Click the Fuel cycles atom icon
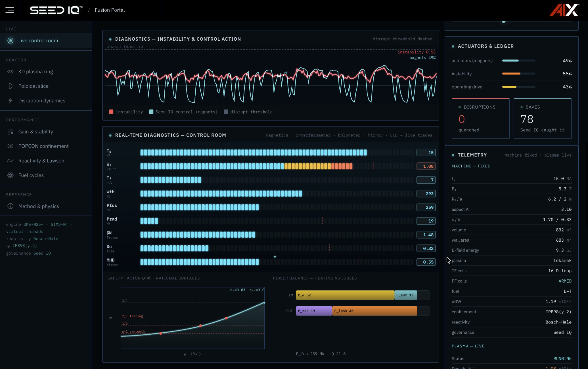The image size is (588, 369). (11, 175)
